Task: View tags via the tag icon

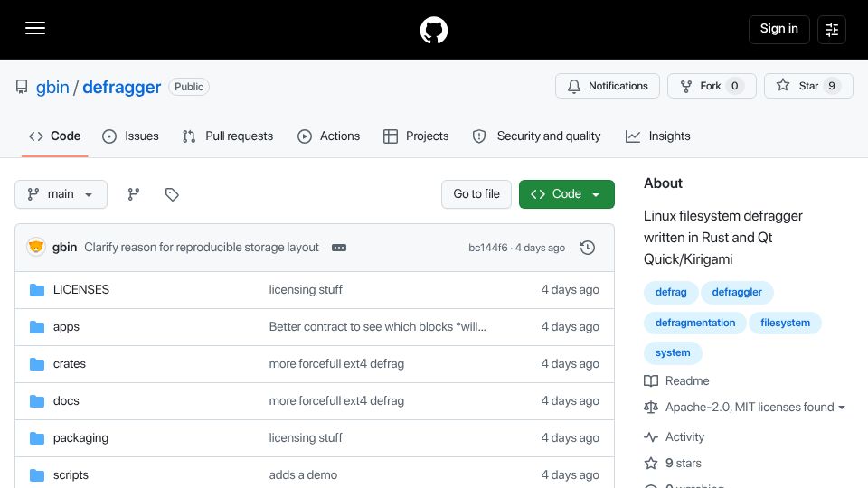Action: pos(172,194)
